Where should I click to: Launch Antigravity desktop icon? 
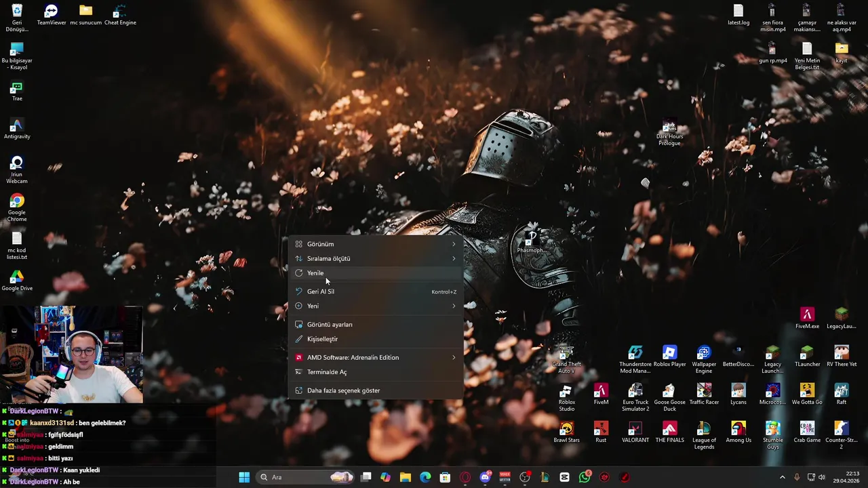pos(17,129)
